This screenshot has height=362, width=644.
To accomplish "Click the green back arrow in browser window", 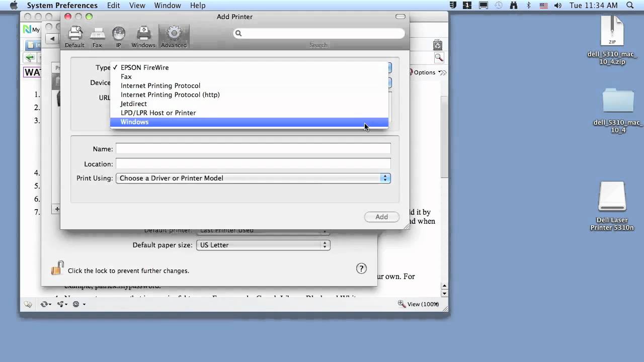I will tap(31, 58).
